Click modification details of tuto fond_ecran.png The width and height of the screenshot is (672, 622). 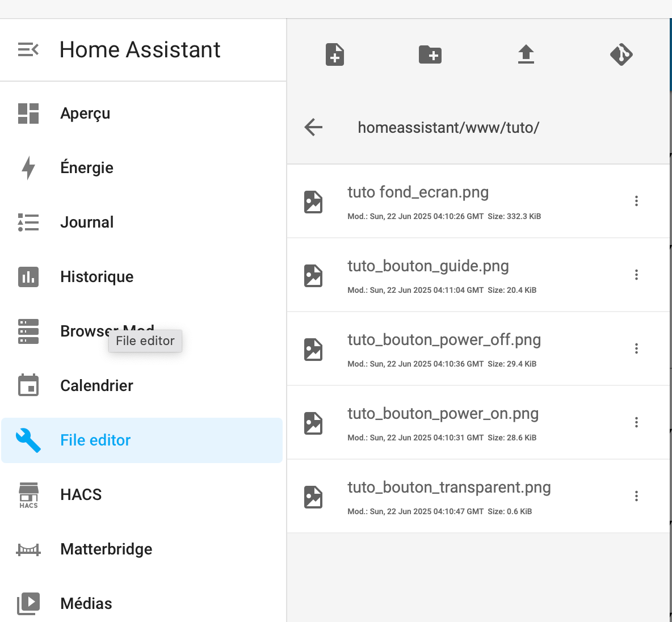[444, 216]
